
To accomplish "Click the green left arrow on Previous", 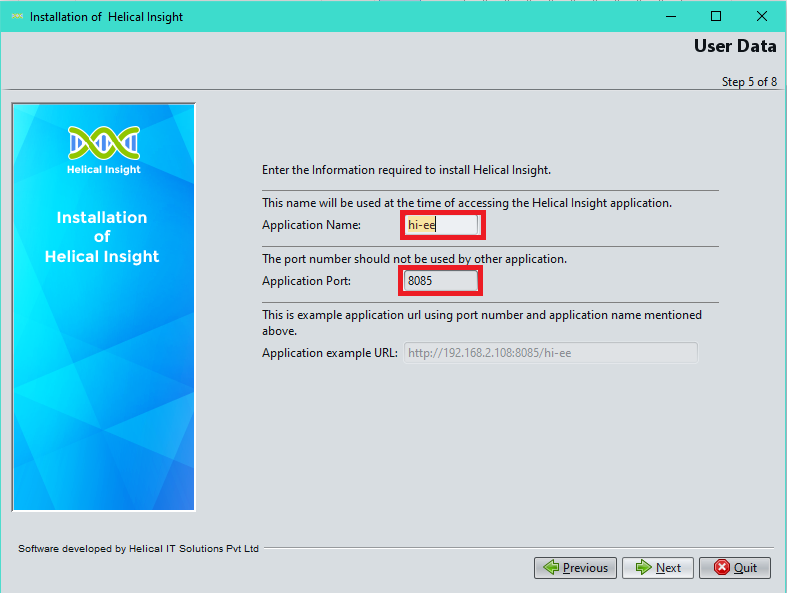I will pos(551,567).
